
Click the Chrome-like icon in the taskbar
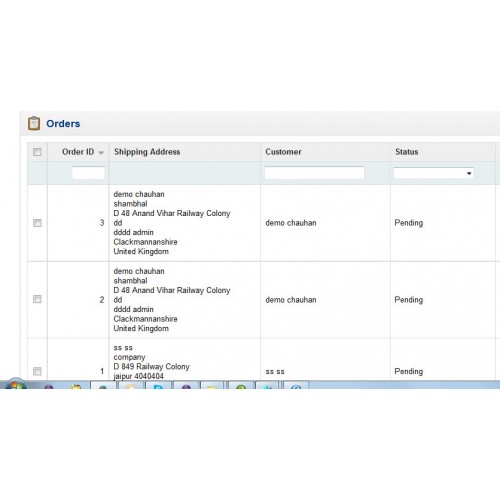102,386
